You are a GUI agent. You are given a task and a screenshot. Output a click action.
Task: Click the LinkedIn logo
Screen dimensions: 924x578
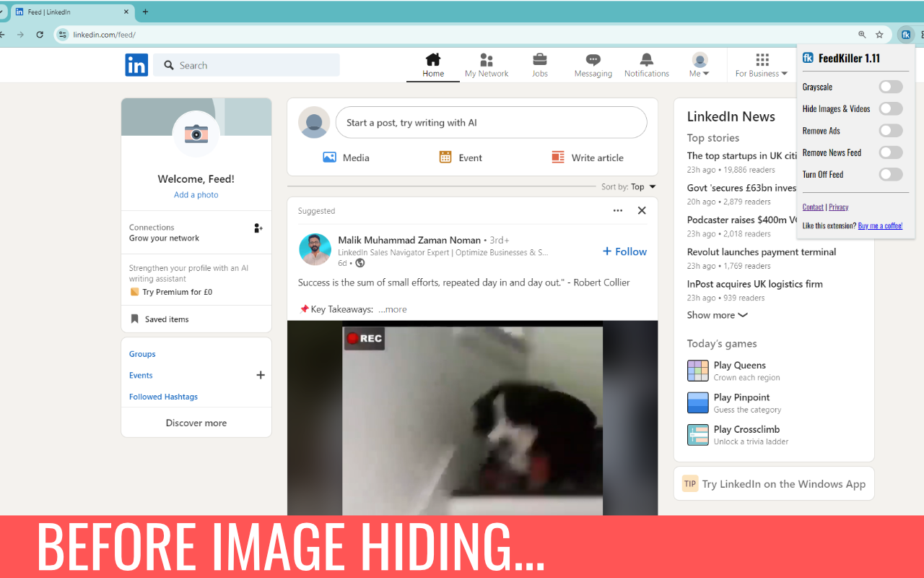click(x=136, y=65)
